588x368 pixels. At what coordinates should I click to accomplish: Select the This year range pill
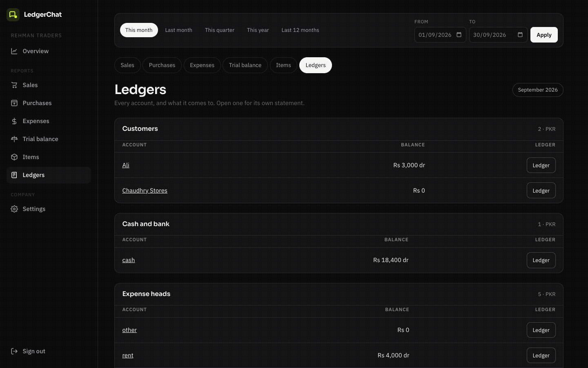click(x=258, y=30)
